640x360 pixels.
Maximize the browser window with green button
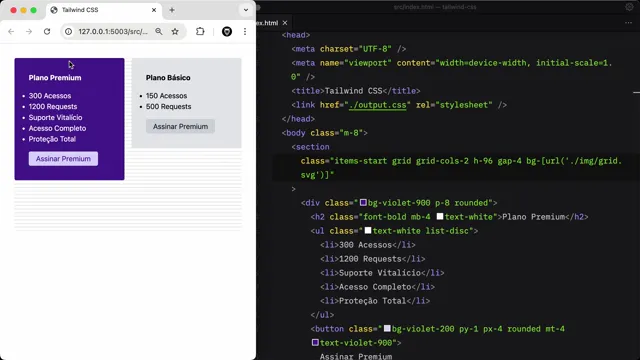(33, 10)
